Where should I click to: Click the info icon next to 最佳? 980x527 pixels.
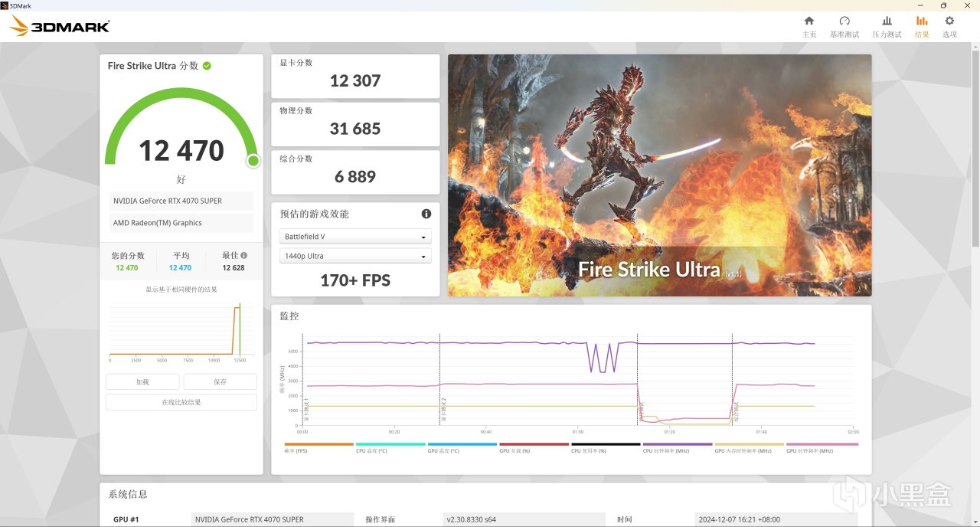[243, 256]
